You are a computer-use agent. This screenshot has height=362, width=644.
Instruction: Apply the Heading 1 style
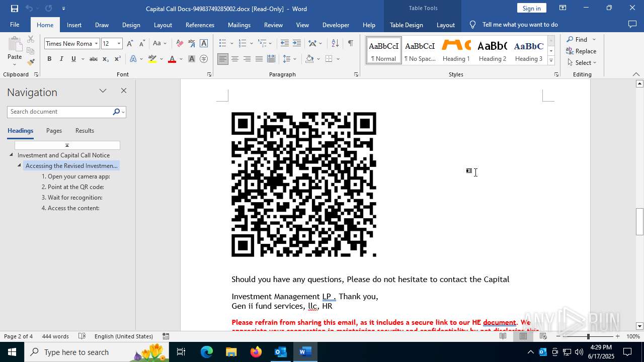456,50
